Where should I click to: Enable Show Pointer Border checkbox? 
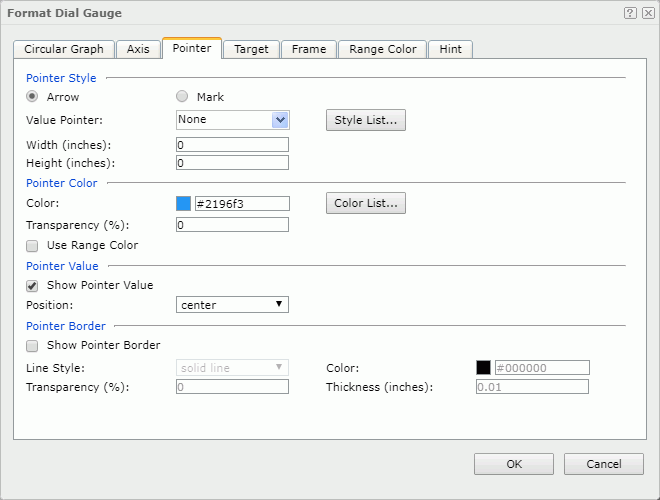[33, 345]
